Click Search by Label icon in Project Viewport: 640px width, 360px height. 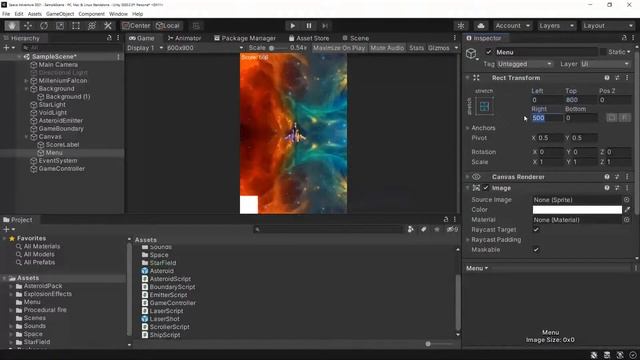pos(424,229)
